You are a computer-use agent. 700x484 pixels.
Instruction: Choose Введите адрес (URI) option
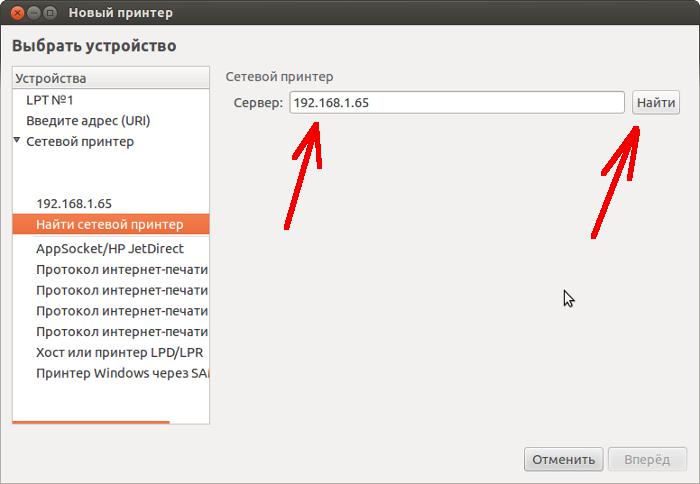click(x=88, y=121)
